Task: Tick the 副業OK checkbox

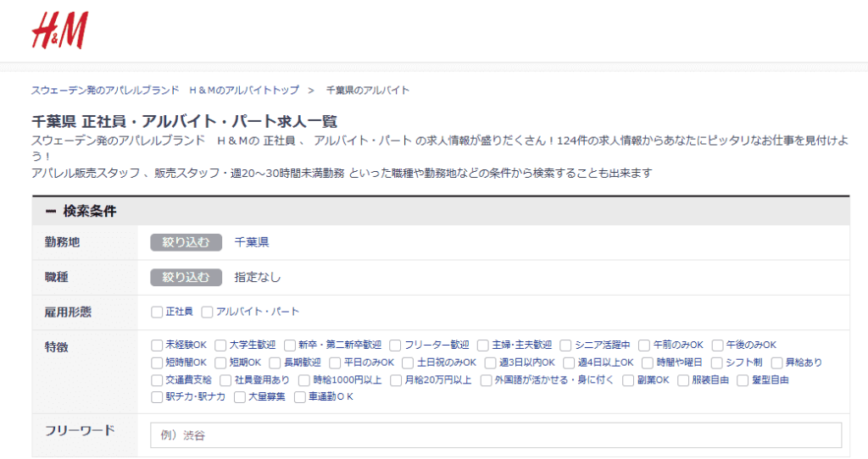Action: click(628, 380)
